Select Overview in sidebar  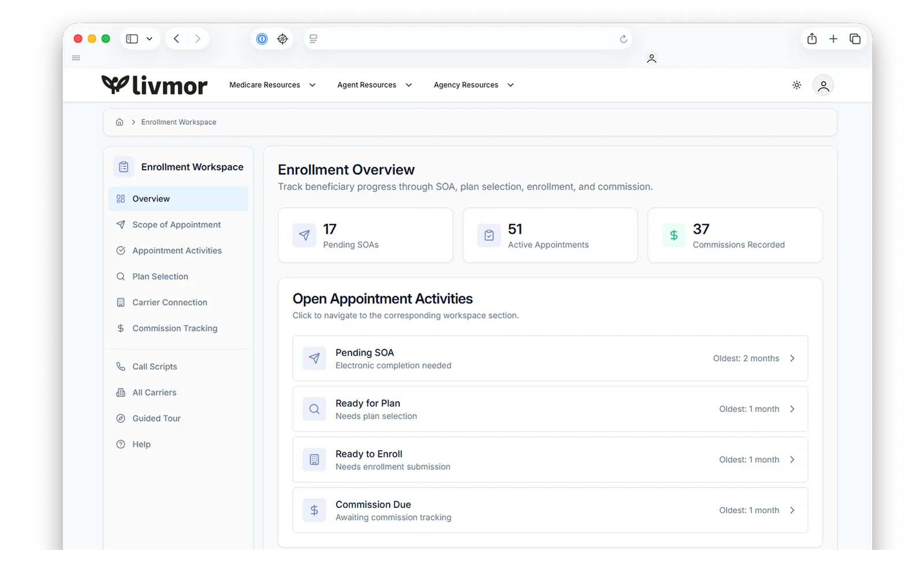(x=178, y=199)
